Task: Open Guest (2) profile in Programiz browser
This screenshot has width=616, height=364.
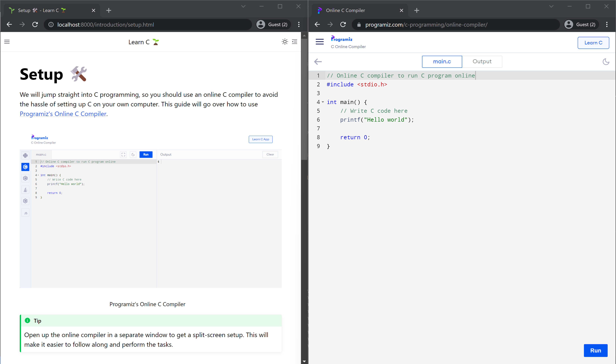Action: 581,25
